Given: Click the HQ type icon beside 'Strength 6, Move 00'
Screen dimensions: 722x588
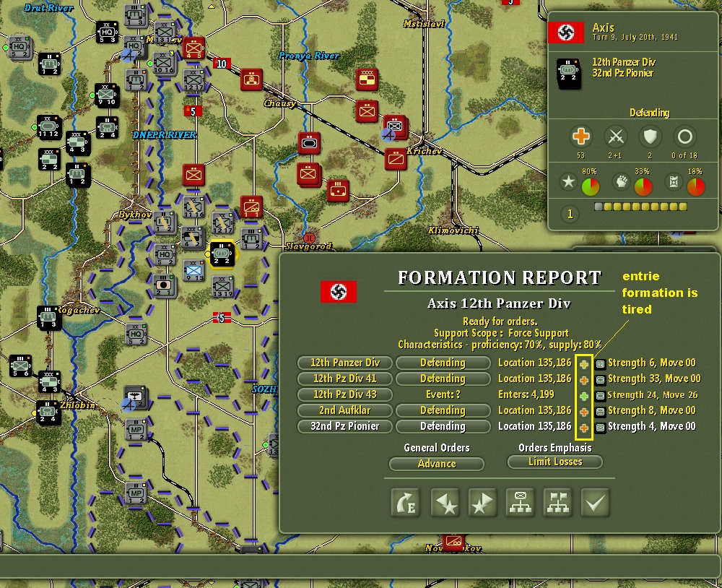Looking at the screenshot, I should (x=600, y=364).
